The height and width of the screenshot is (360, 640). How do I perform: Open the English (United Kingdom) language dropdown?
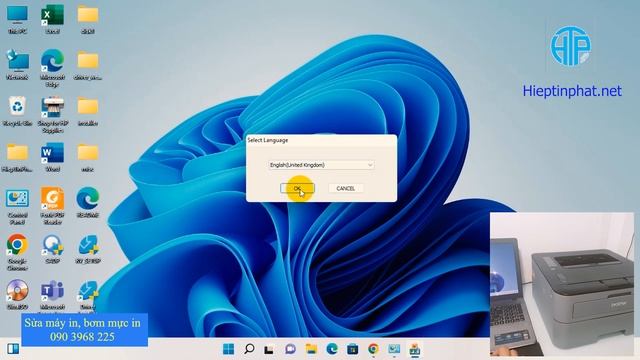[x=321, y=165]
